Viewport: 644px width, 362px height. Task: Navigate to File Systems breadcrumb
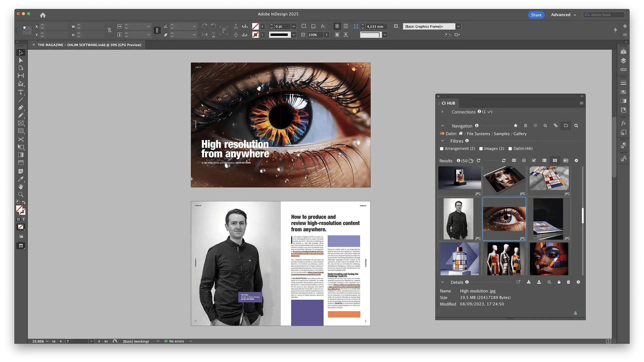click(x=478, y=134)
